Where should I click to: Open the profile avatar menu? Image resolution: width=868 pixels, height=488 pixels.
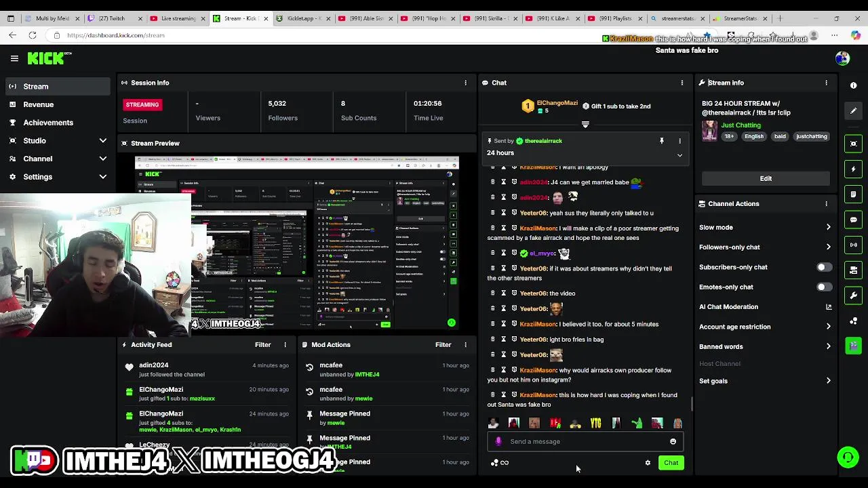coord(842,58)
